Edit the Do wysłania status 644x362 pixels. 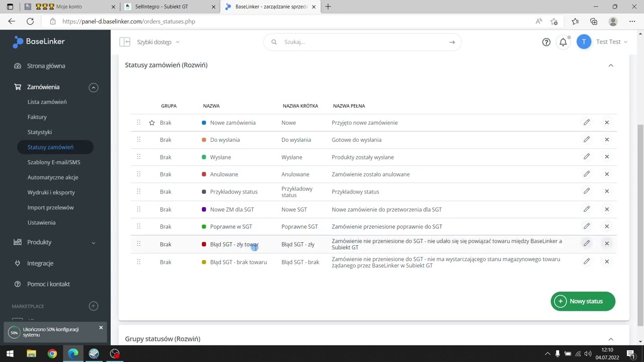[x=587, y=139]
